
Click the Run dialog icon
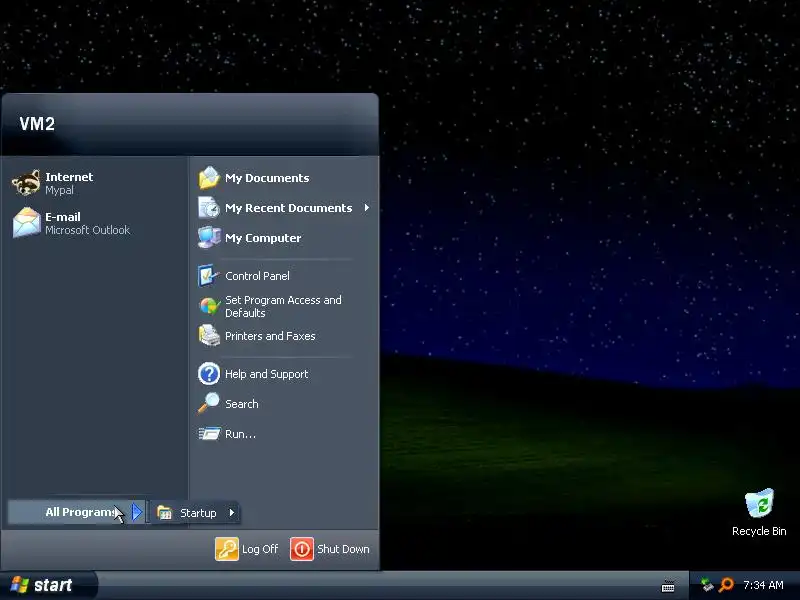pos(209,434)
